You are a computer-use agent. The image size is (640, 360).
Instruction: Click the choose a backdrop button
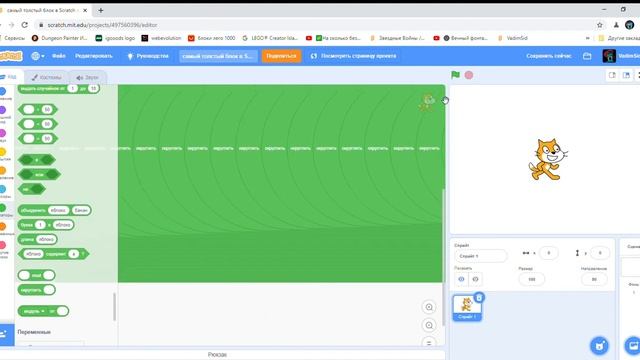pyautogui.click(x=633, y=346)
